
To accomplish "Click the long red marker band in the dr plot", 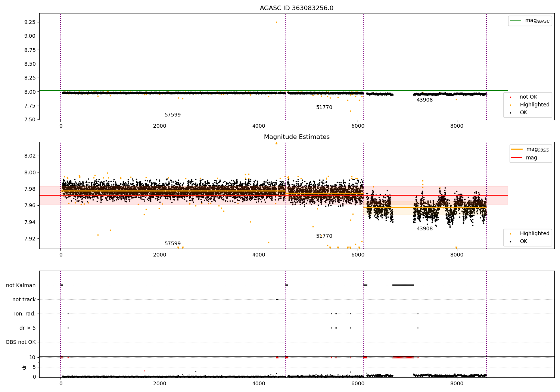I will pyautogui.click(x=403, y=357).
